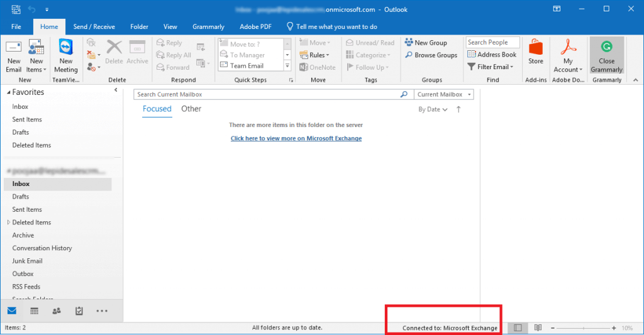This screenshot has width=644, height=335.
Task: Switch to the Folder tab
Action: point(139,26)
